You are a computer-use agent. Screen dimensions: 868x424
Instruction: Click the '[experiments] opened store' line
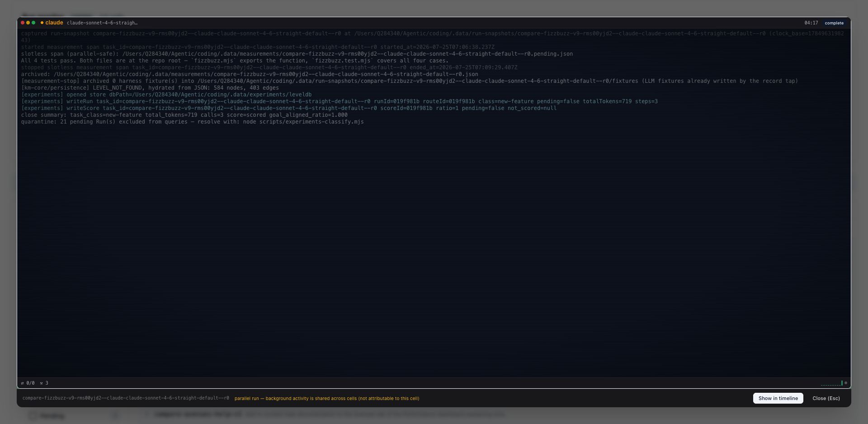166,95
